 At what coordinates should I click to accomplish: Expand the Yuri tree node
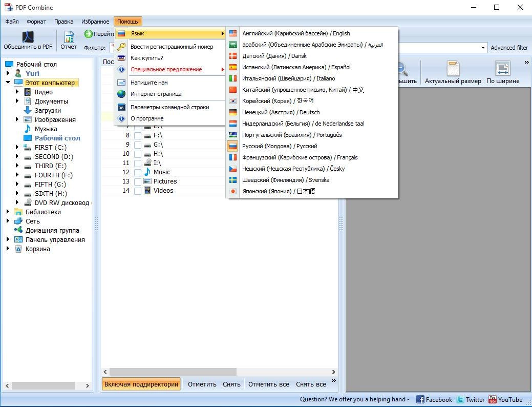pyautogui.click(x=8, y=73)
